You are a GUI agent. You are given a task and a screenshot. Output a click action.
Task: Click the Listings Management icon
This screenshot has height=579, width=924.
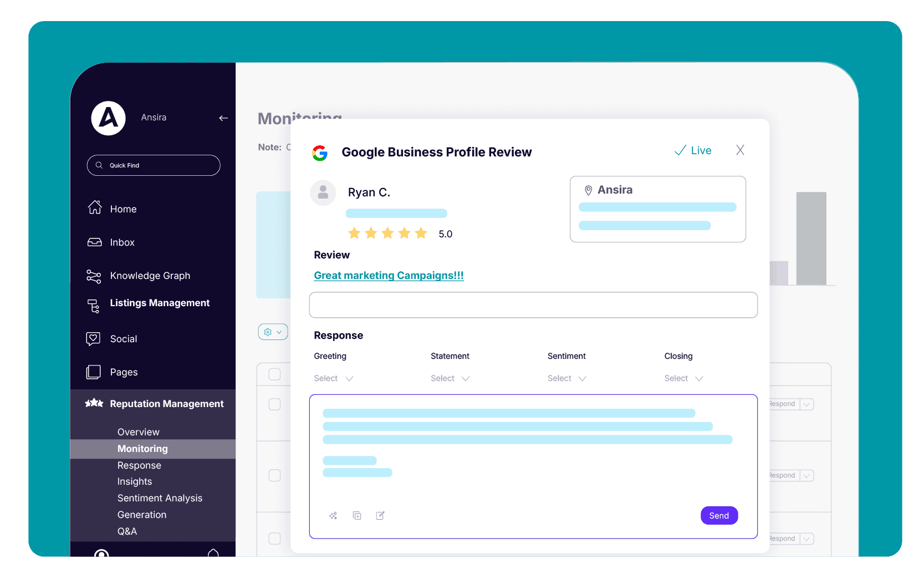click(94, 306)
